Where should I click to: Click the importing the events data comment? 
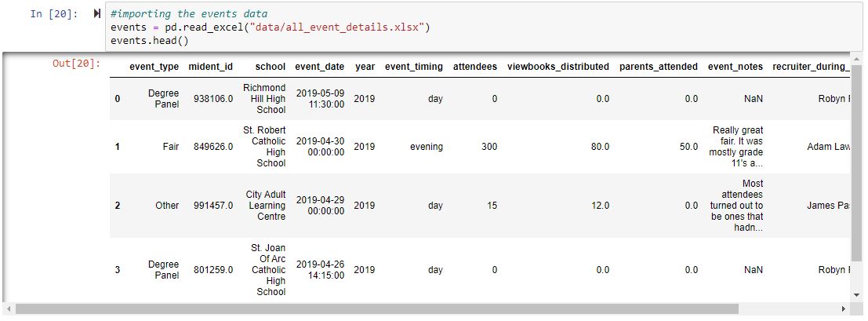189,14
